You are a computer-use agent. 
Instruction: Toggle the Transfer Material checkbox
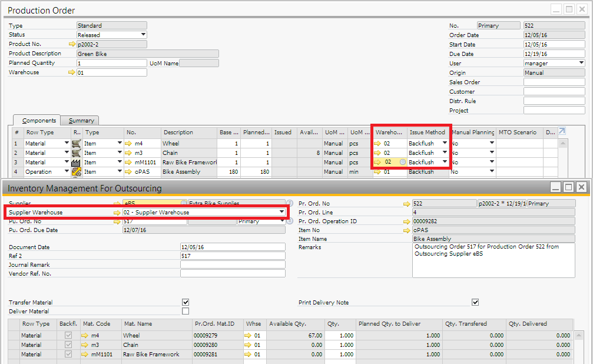(185, 302)
